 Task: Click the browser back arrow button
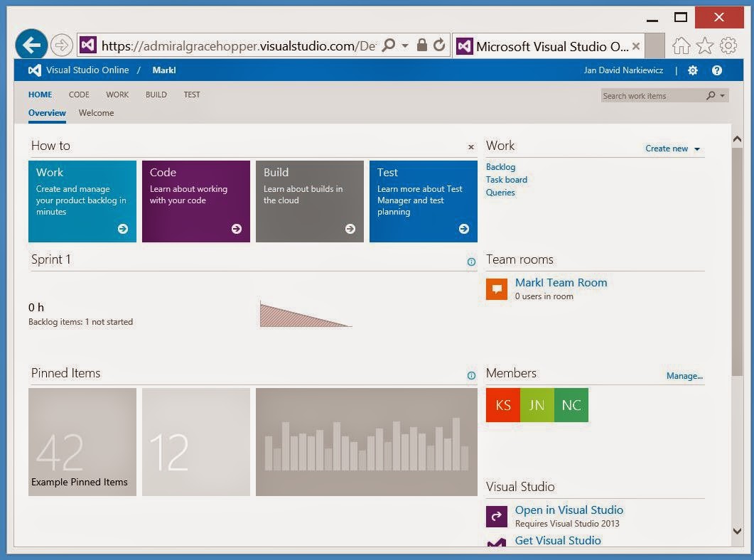pos(31,45)
